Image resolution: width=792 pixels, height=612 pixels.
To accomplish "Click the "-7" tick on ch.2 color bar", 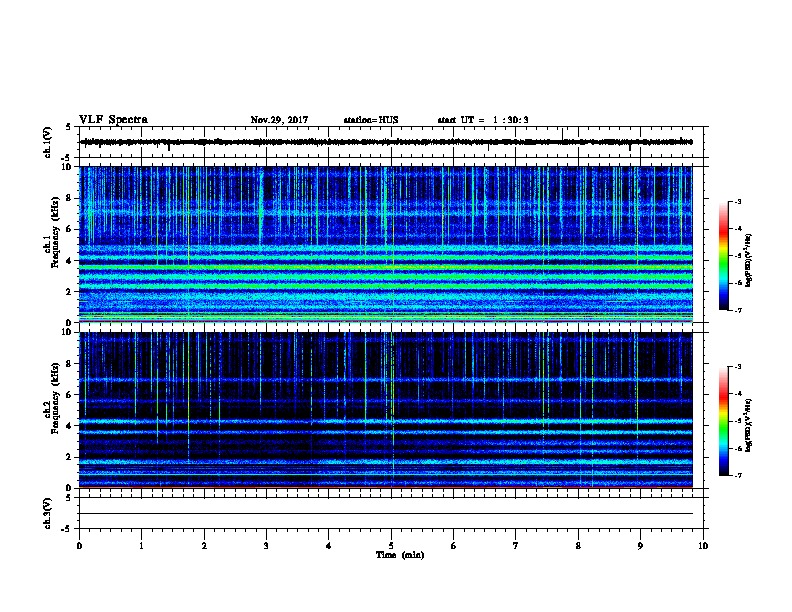I will pyautogui.click(x=738, y=475).
